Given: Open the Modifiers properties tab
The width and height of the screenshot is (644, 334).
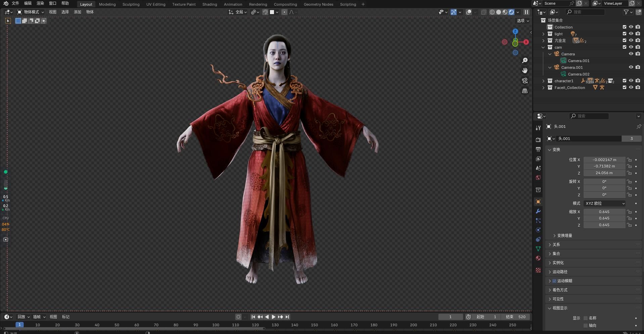Looking at the screenshot, I should click(x=538, y=211).
